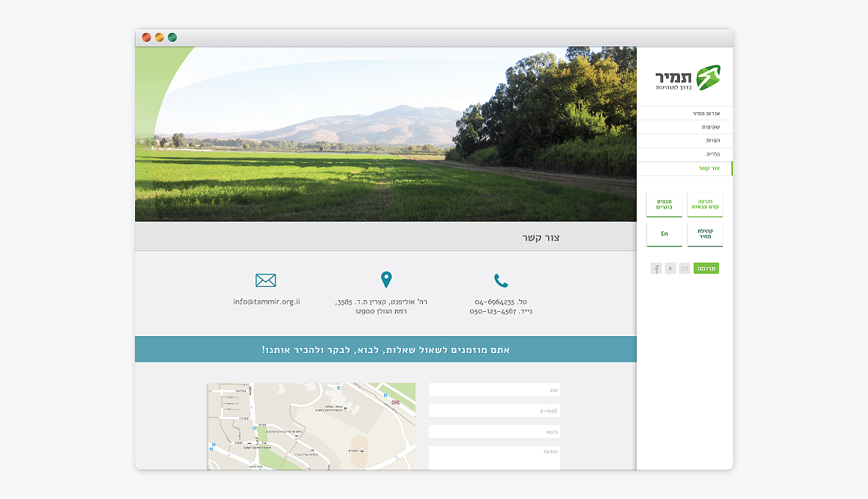Click the 'תכנית בוגרים' tile button
The width and height of the screenshot is (868, 499).
665,205
